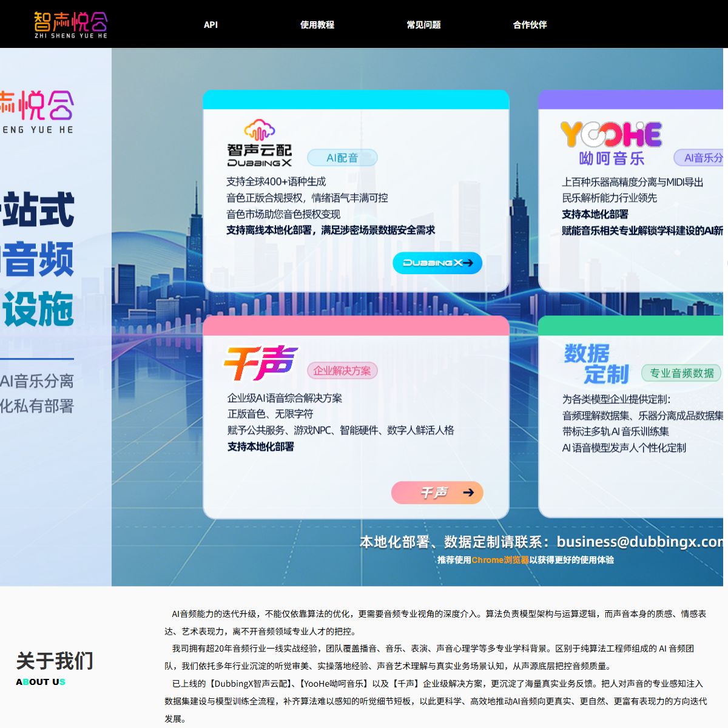Click paragraph starting 已上线的【DubbingX智声云配】
The width and height of the screenshot is (728, 728).
(436, 701)
